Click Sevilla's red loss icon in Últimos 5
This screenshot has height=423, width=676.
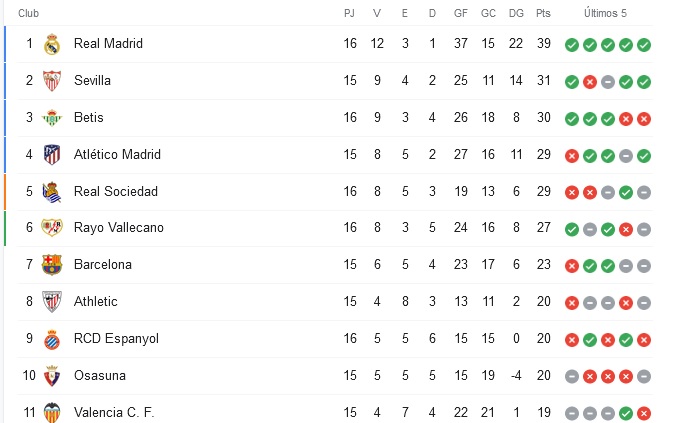click(x=590, y=82)
